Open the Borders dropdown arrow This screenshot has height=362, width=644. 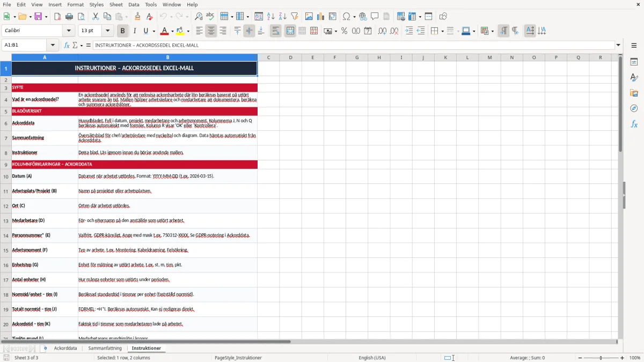442,31
